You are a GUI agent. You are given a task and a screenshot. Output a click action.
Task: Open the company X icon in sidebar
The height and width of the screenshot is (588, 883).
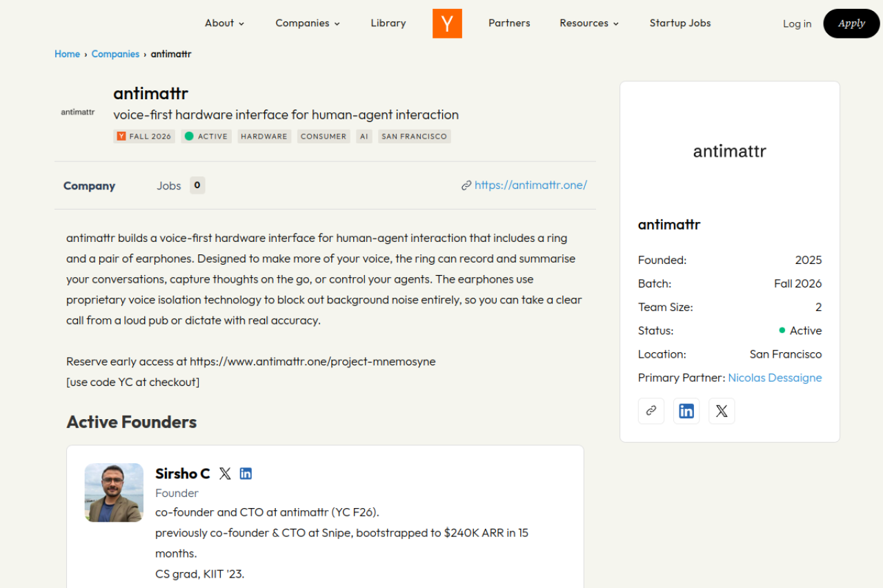pyautogui.click(x=722, y=411)
